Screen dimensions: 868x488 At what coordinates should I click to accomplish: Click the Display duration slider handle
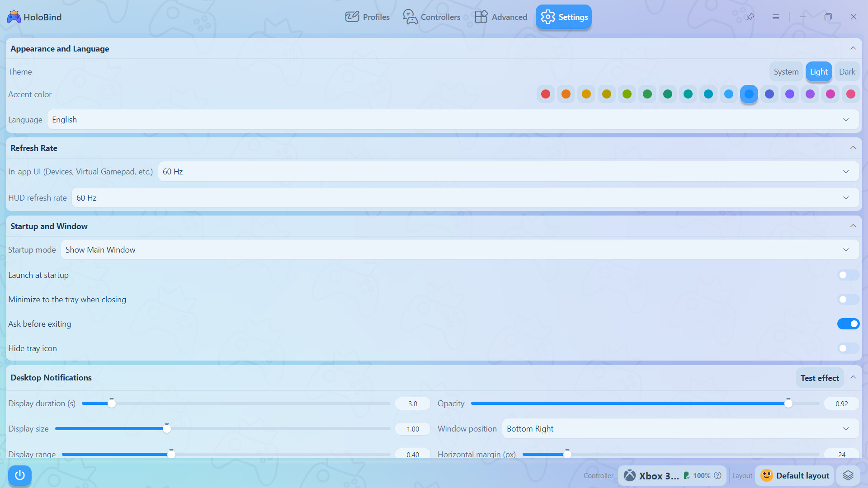coord(112,404)
